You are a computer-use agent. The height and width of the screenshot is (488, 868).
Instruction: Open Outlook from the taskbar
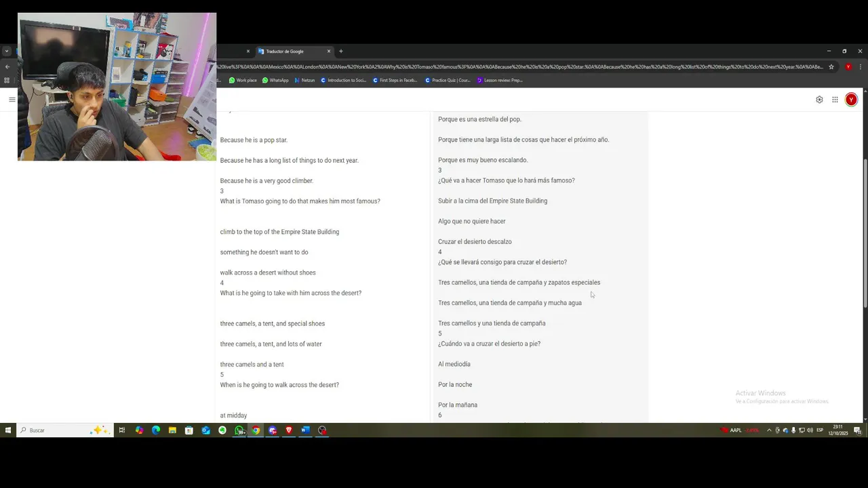[x=205, y=430]
